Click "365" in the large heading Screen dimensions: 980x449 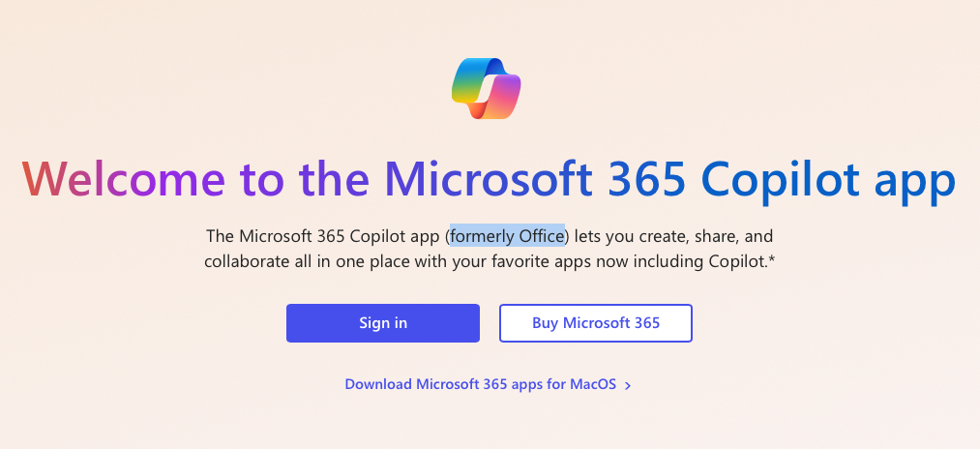(726, 179)
